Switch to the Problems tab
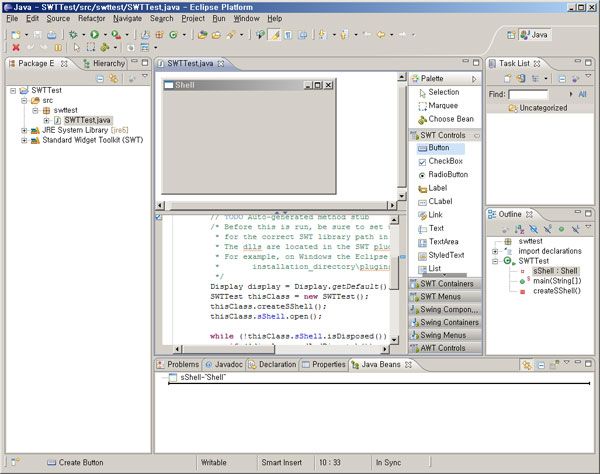 pos(178,365)
